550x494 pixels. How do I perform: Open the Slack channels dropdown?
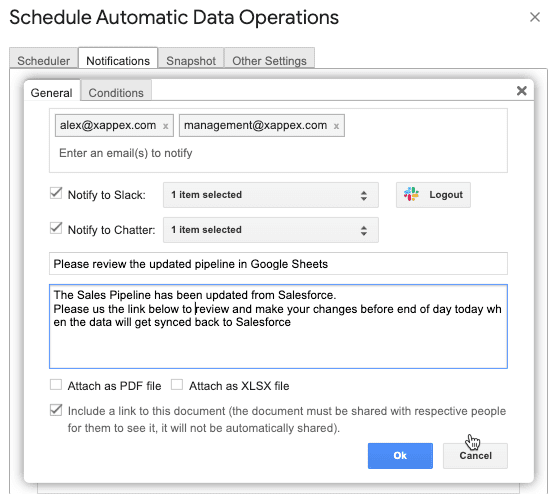click(x=270, y=195)
